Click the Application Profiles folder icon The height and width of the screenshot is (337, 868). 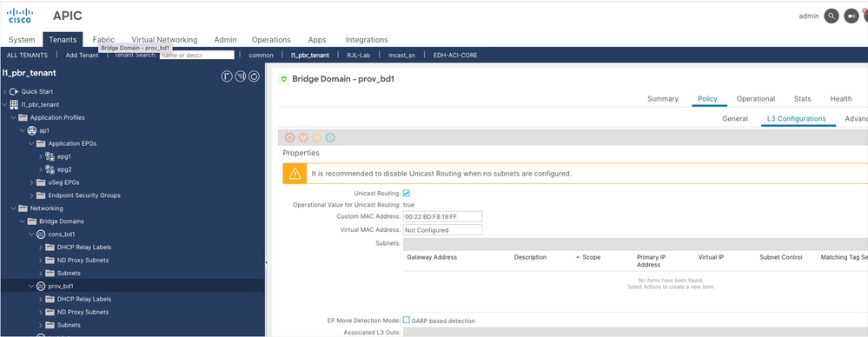[23, 117]
